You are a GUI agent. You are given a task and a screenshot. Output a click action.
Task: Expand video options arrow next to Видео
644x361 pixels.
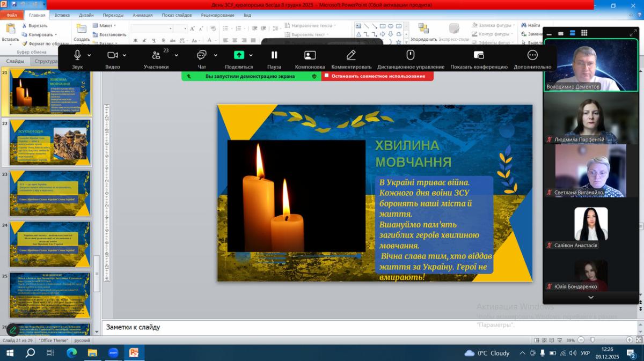[x=125, y=55]
